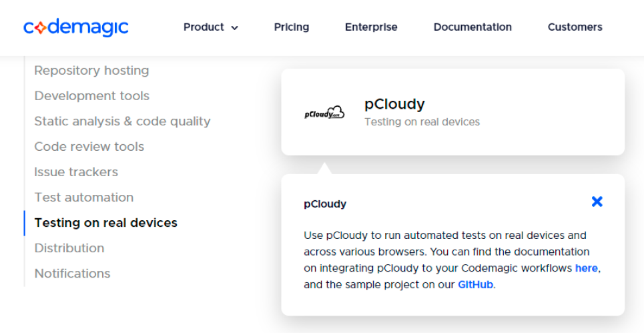Show the Distribution integrations
Screen dimensions: 644x333
coord(69,248)
